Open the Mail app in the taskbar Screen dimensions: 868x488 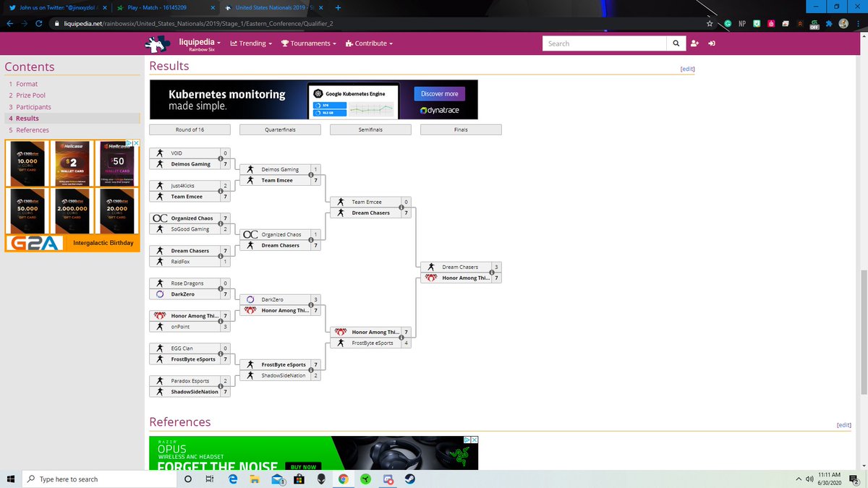[278, 479]
